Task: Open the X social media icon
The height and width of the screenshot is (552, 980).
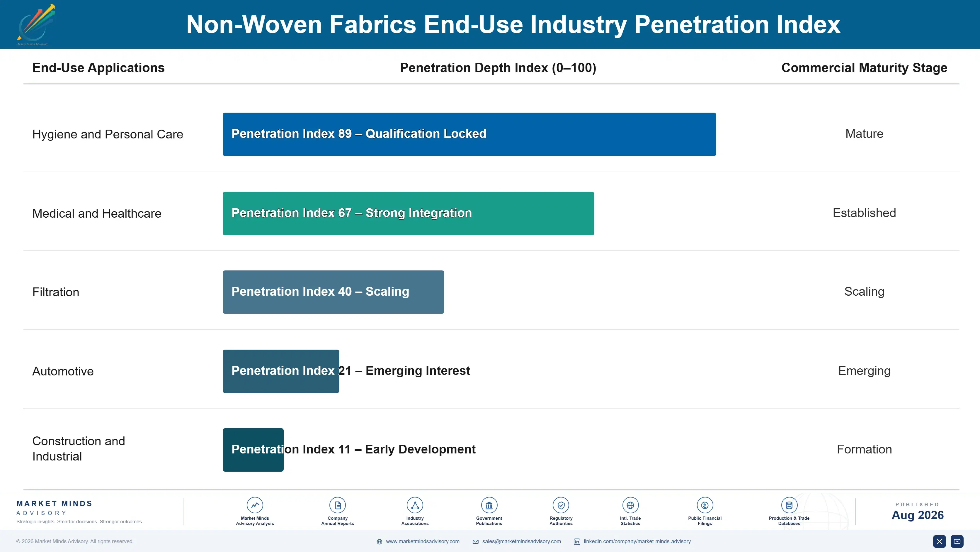Action: click(939, 541)
